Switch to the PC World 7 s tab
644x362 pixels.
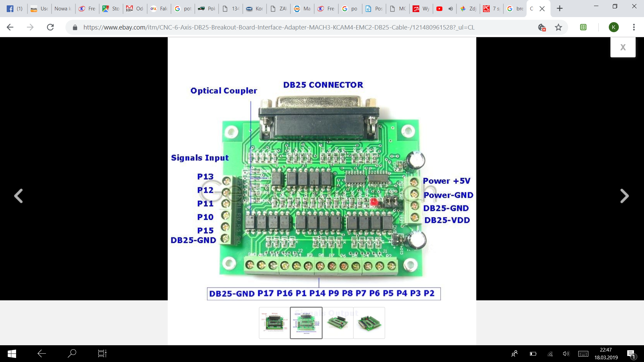click(x=491, y=9)
